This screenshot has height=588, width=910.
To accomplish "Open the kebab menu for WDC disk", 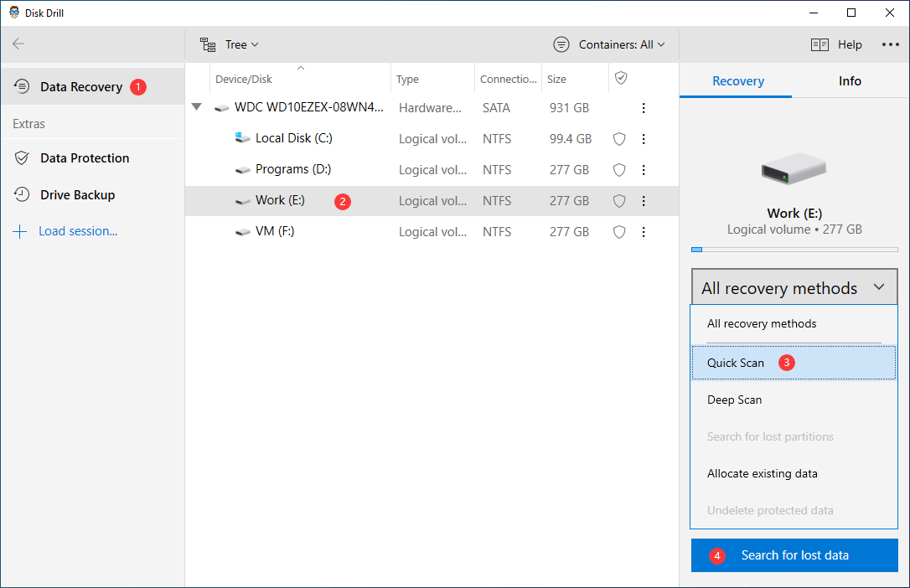I will [643, 108].
